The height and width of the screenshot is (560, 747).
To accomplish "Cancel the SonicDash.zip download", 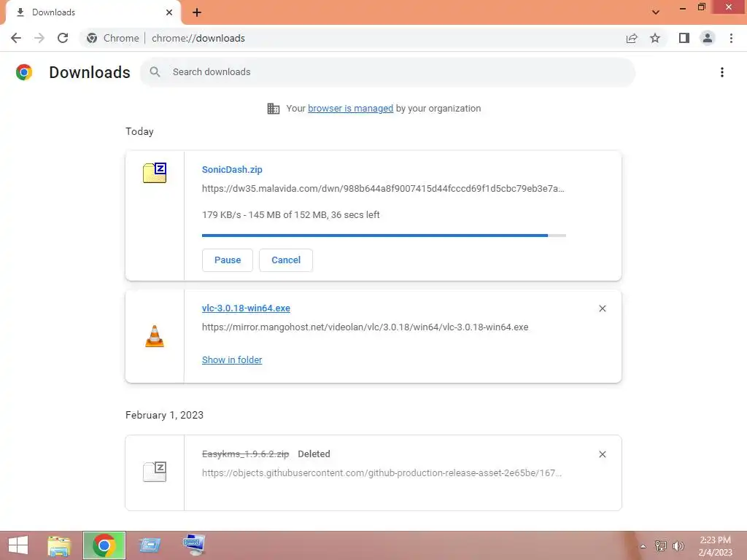I will (286, 260).
